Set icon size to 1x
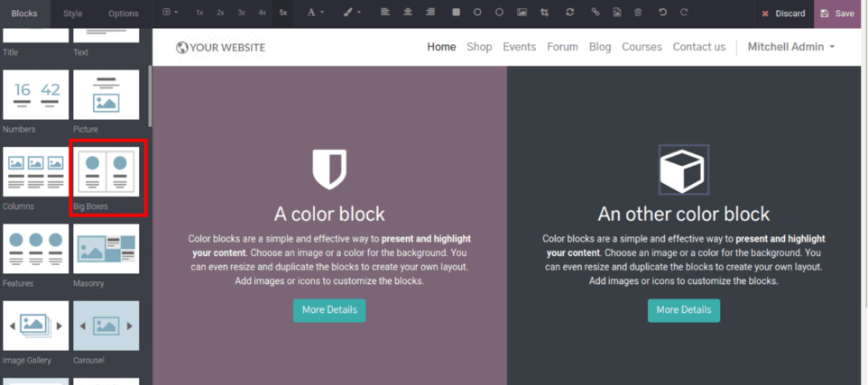868x385 pixels. click(x=199, y=13)
